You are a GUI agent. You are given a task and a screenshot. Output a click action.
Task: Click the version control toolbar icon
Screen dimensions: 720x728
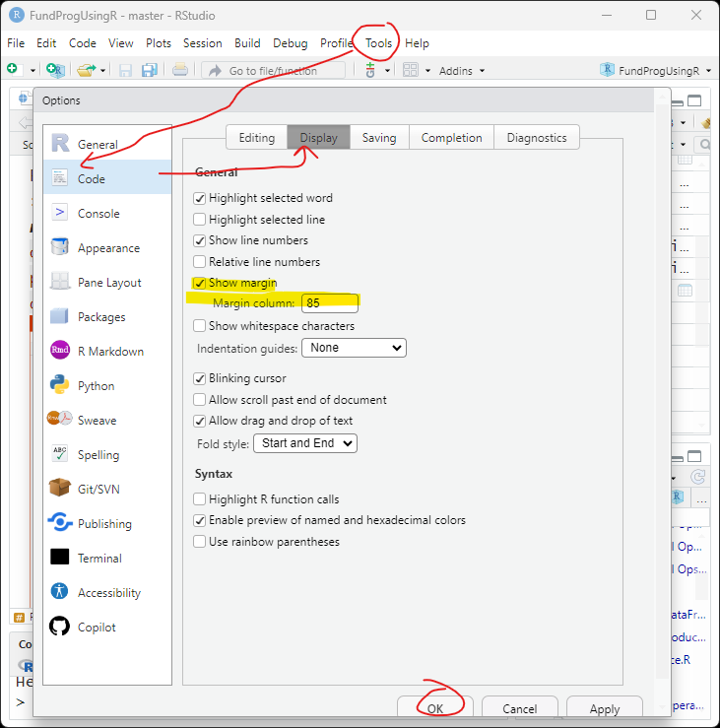tap(370, 70)
